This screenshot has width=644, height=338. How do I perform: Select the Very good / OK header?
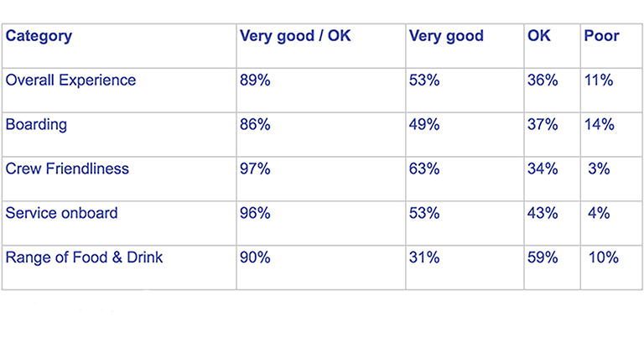(x=295, y=37)
